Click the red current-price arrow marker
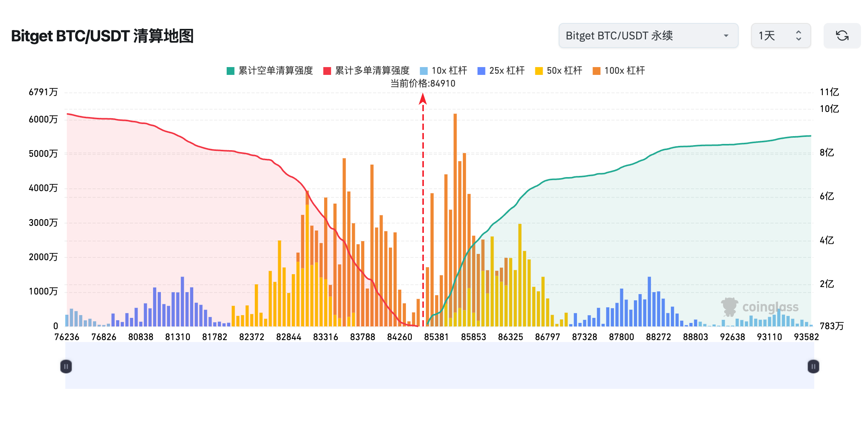The image size is (868, 422). (423, 99)
